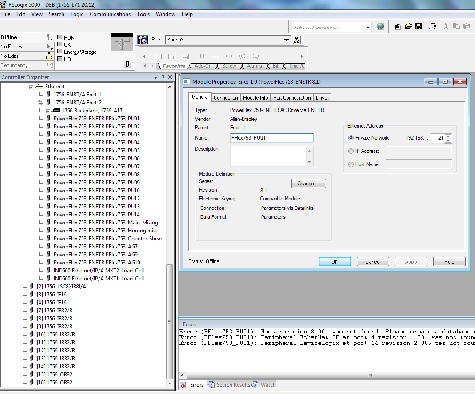Select the PowerFlex Counter Shear tree item

point(107,238)
